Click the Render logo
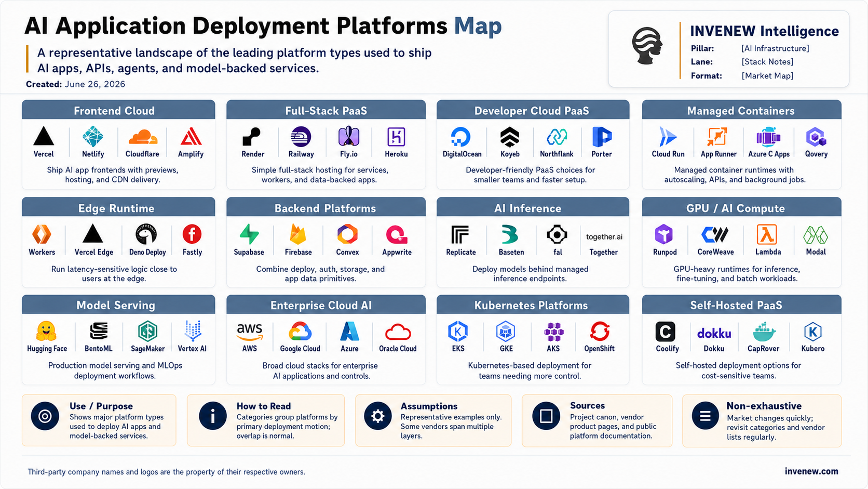The width and height of the screenshot is (868, 489). 252,137
